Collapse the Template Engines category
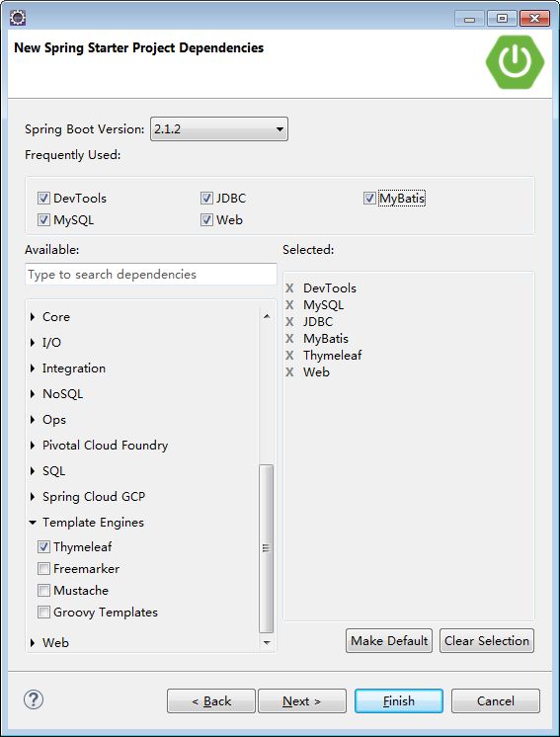Screen dimensions: 560x737 click(33, 523)
